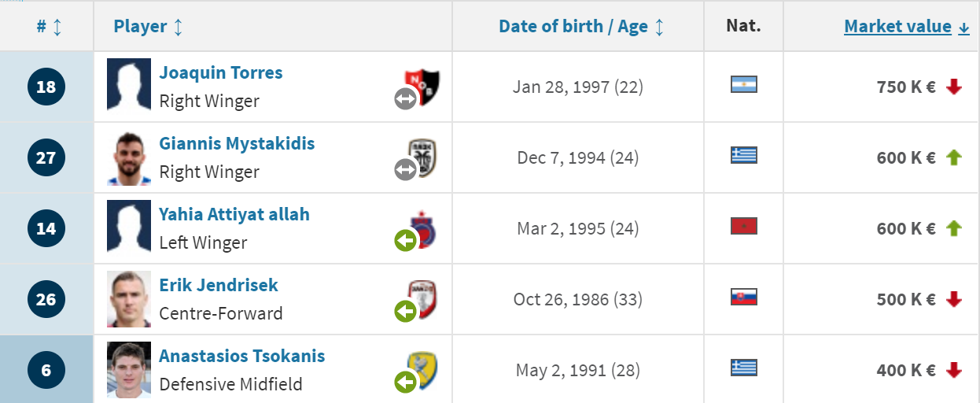Click yellow club crest beside Anastasios Tsokanis
The image size is (980, 403).
tap(422, 370)
